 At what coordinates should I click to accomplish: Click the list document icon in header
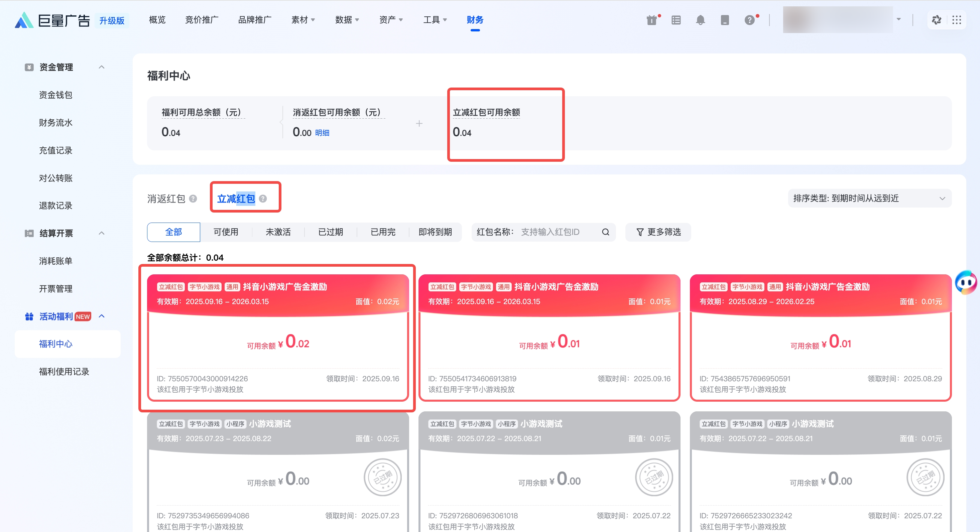(x=676, y=20)
